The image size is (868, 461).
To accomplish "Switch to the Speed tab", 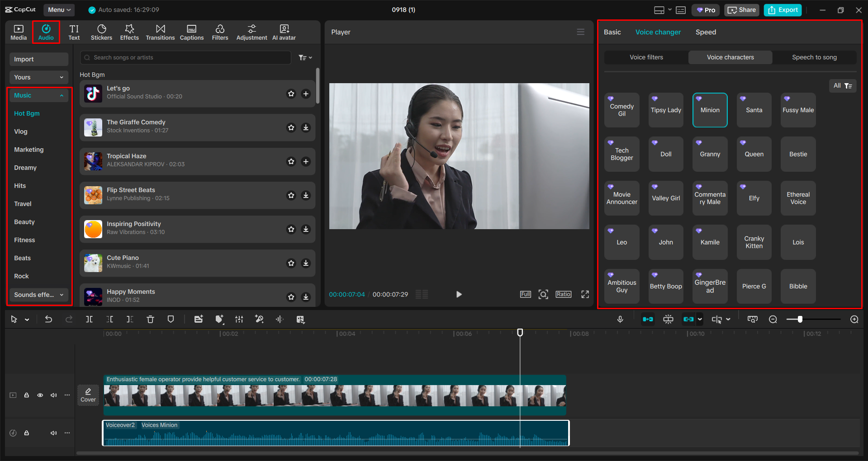I will (706, 32).
